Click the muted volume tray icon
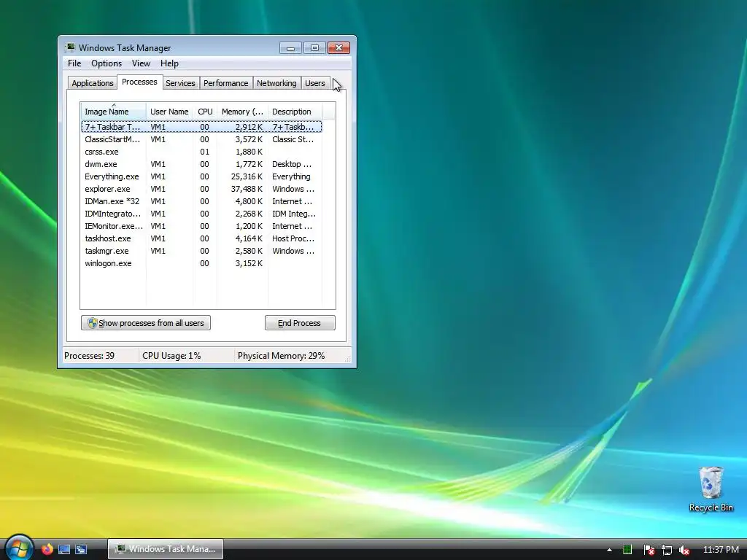The image size is (747, 560). (684, 550)
